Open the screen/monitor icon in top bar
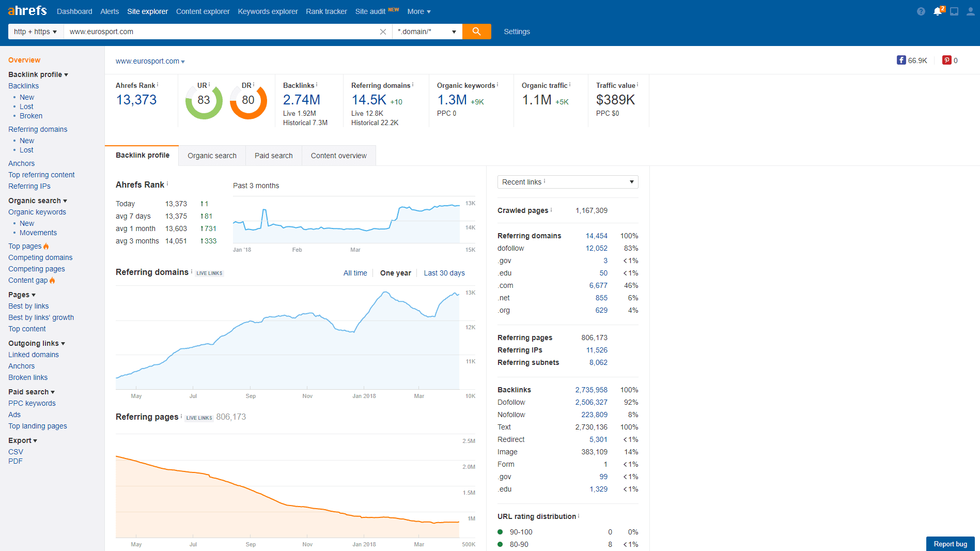 954,11
